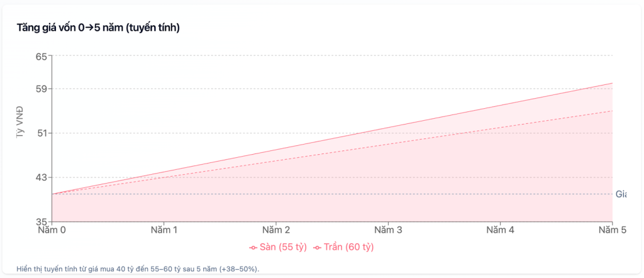Pick the Năm 3 x-axis label
This screenshot has width=644, height=278.
388,231
